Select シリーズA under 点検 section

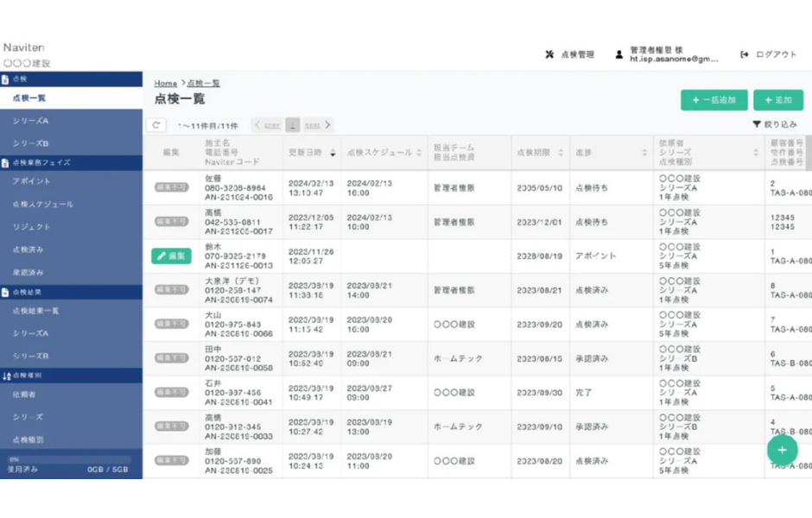point(71,121)
